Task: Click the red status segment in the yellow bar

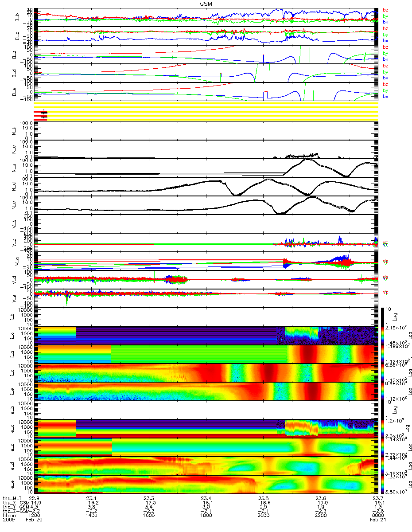Action: tap(40, 115)
